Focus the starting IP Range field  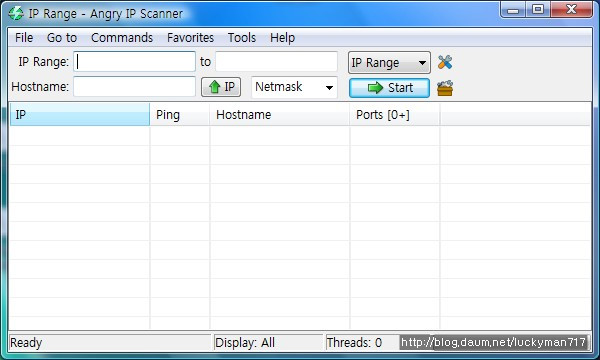pyautogui.click(x=134, y=62)
